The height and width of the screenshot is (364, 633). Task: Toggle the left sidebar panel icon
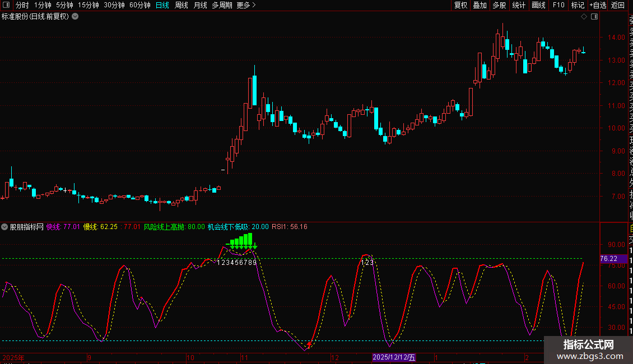point(6,5)
